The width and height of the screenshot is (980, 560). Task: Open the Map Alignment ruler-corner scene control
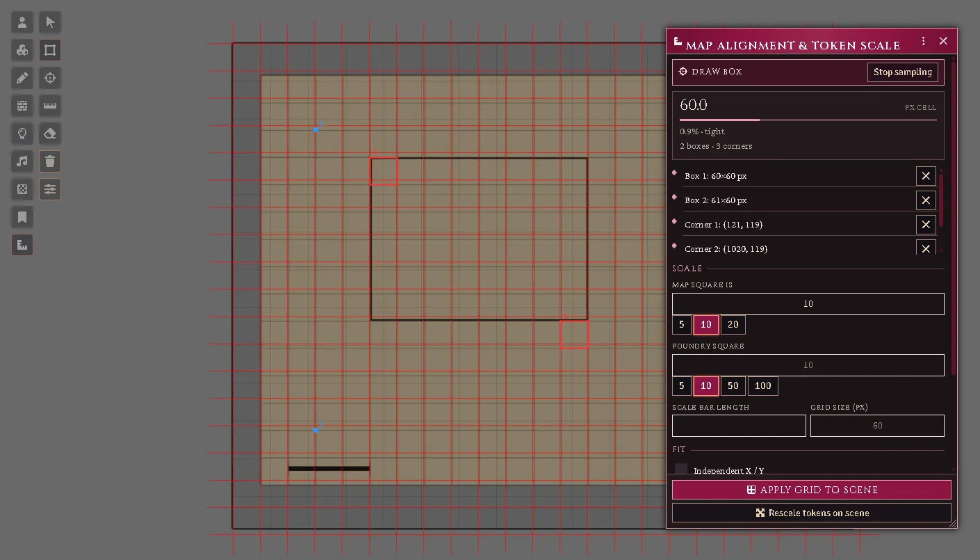tap(22, 245)
